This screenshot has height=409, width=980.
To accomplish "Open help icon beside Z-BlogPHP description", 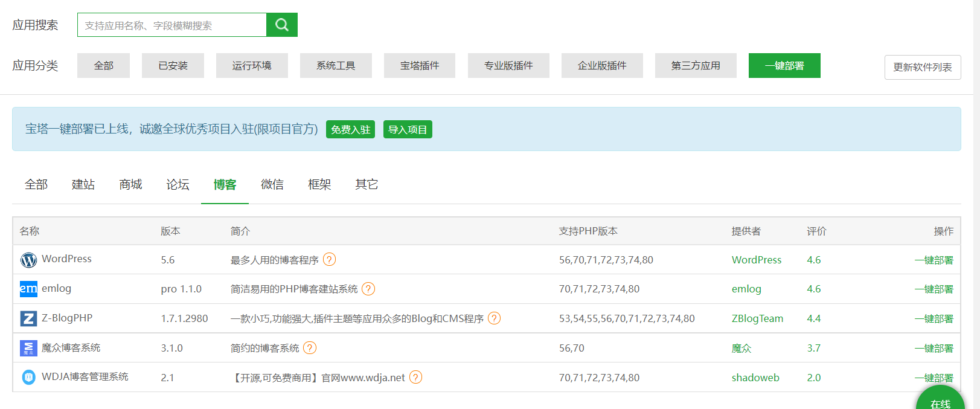I will [494, 318].
